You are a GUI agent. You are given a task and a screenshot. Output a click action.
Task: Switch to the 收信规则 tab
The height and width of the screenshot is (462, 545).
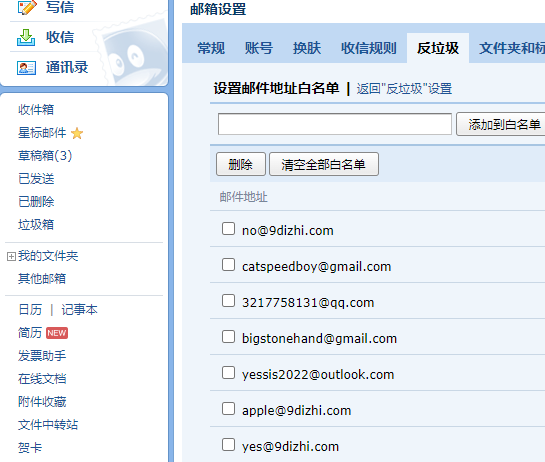(369, 48)
